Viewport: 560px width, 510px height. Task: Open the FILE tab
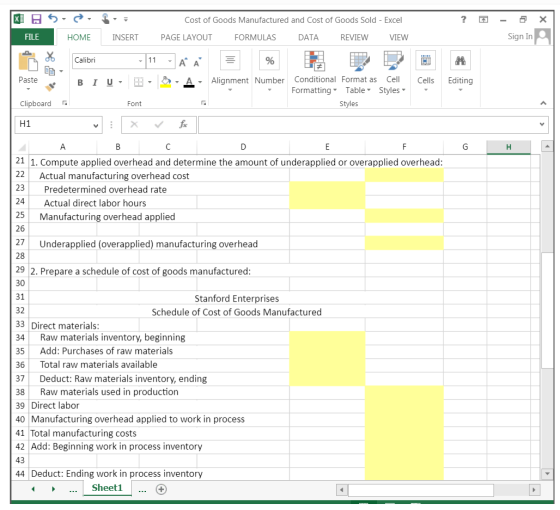32,37
